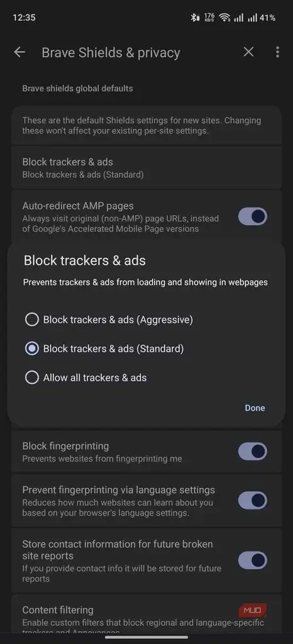Tap the battery percentage indicator
293x644 pixels.
click(x=268, y=18)
